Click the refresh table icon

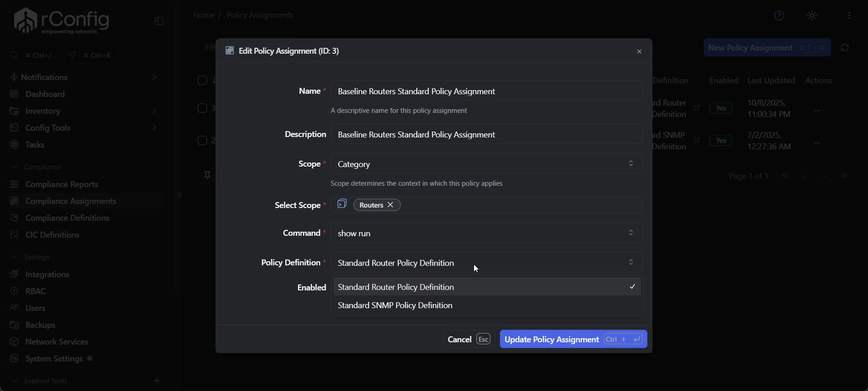tap(845, 47)
